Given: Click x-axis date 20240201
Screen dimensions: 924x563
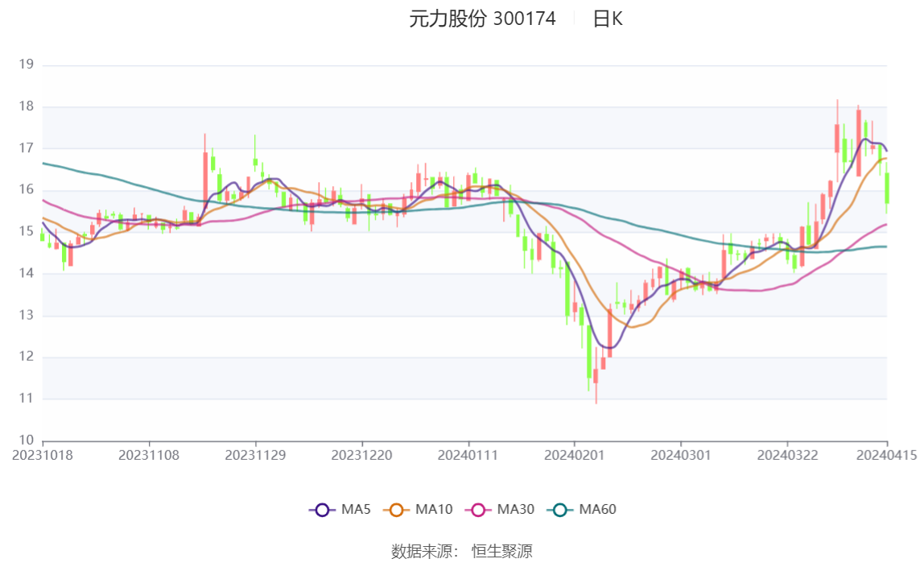Looking at the screenshot, I should pyautogui.click(x=575, y=456).
